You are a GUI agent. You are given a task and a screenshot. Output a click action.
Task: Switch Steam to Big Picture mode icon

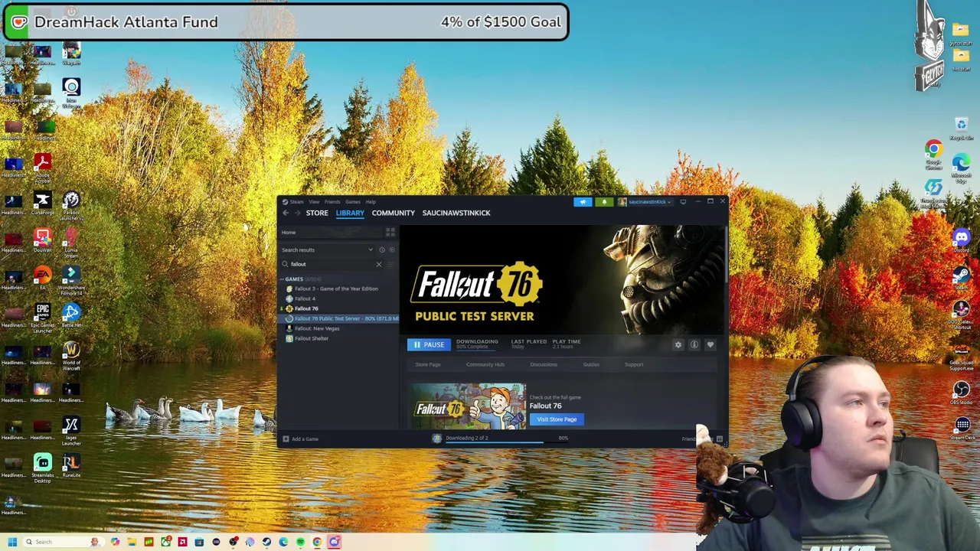point(683,202)
